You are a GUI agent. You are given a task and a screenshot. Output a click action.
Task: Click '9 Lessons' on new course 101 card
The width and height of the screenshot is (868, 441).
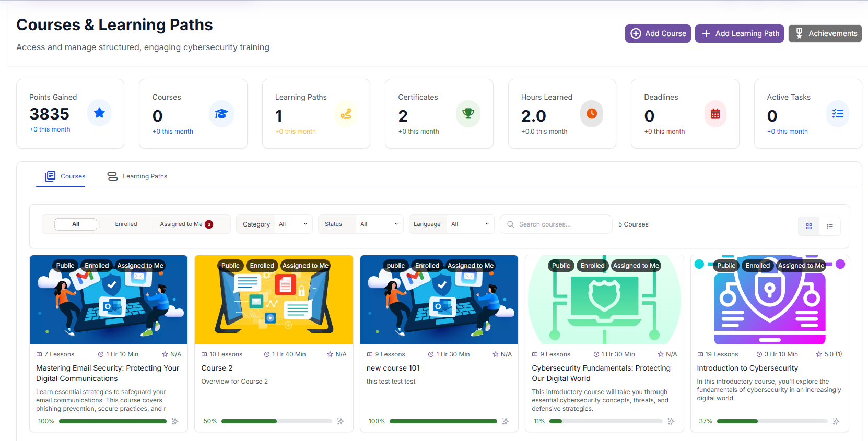tap(390, 354)
